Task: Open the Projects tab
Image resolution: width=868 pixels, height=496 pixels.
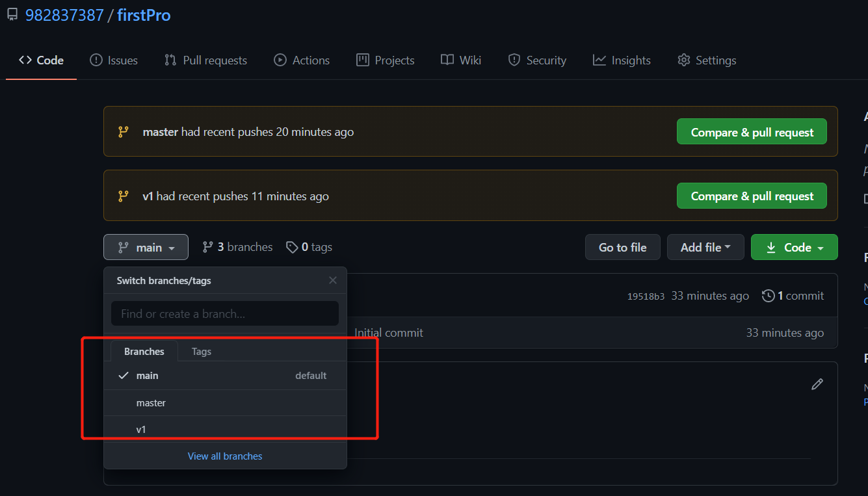Action: [386, 60]
